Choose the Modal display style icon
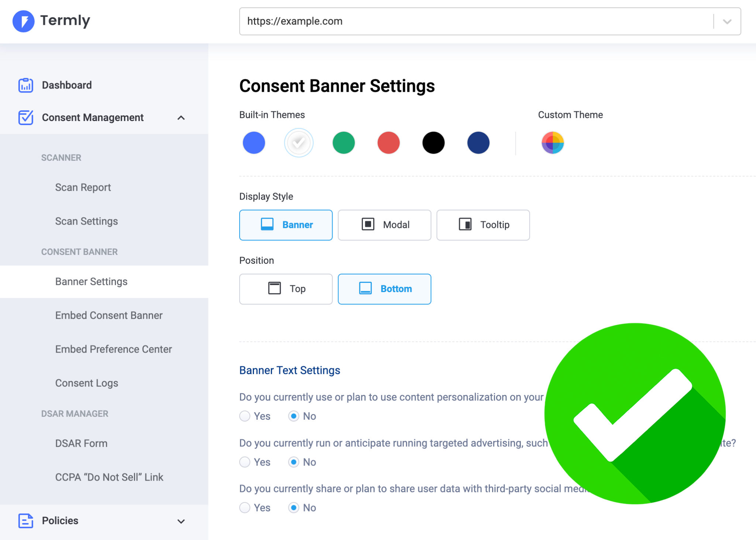Image resolution: width=756 pixels, height=540 pixels. [x=368, y=225]
